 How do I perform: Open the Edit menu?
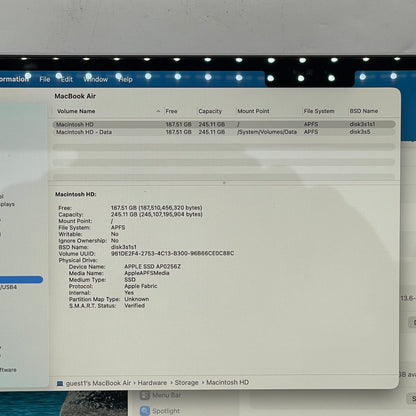pyautogui.click(x=67, y=79)
